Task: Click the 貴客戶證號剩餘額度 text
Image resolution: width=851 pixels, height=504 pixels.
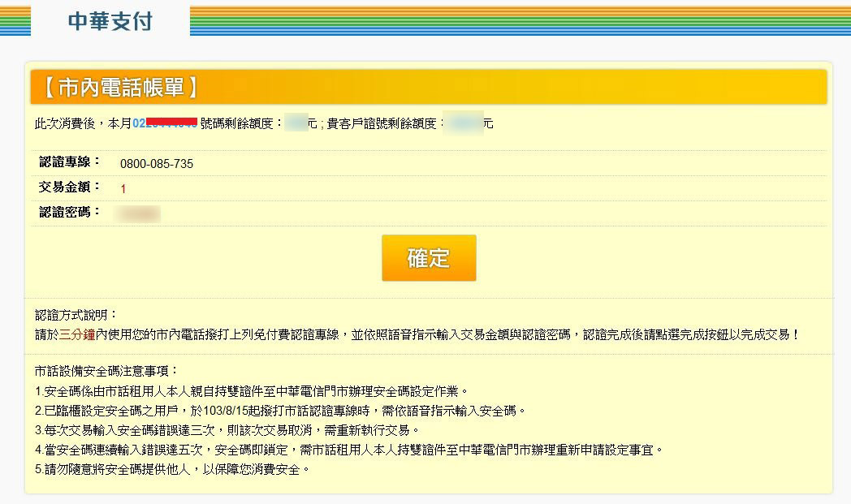Action: (386, 123)
